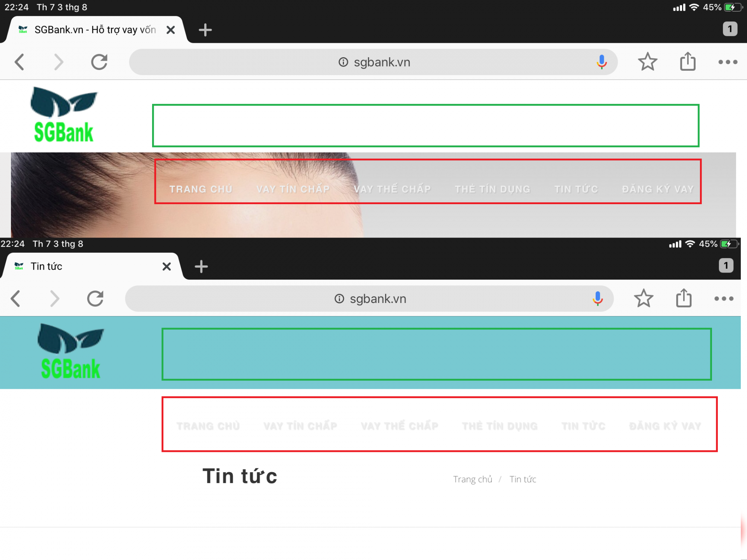The width and height of the screenshot is (747, 560).
Task: Open VAY TÍN CHẤP menu over hero image
Action: 293,189
